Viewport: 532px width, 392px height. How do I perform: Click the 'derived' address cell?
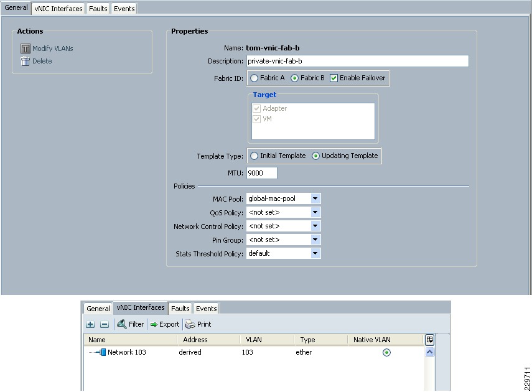[x=190, y=352]
